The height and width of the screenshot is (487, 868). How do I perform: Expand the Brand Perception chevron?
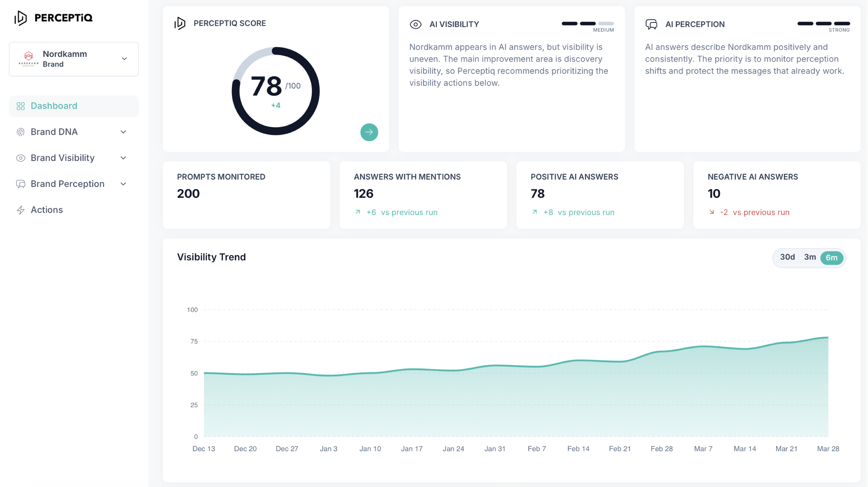pyautogui.click(x=123, y=184)
